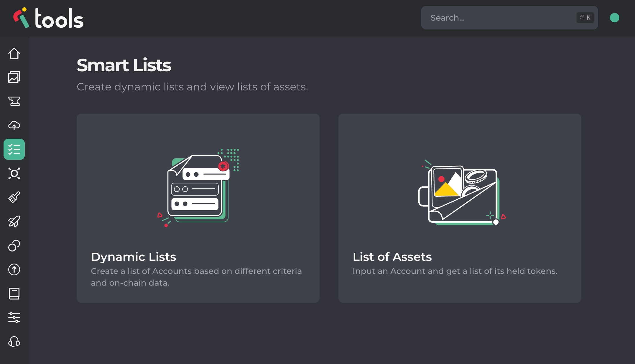The height and width of the screenshot is (364, 635).
Task: Open the overlapping circles tokens icon
Action: (x=14, y=245)
